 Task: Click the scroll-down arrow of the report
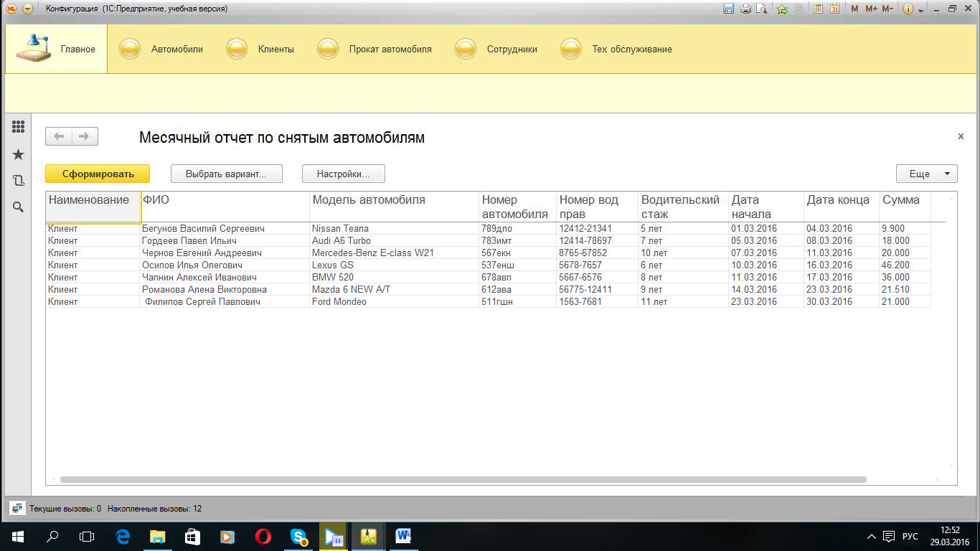tap(952, 466)
